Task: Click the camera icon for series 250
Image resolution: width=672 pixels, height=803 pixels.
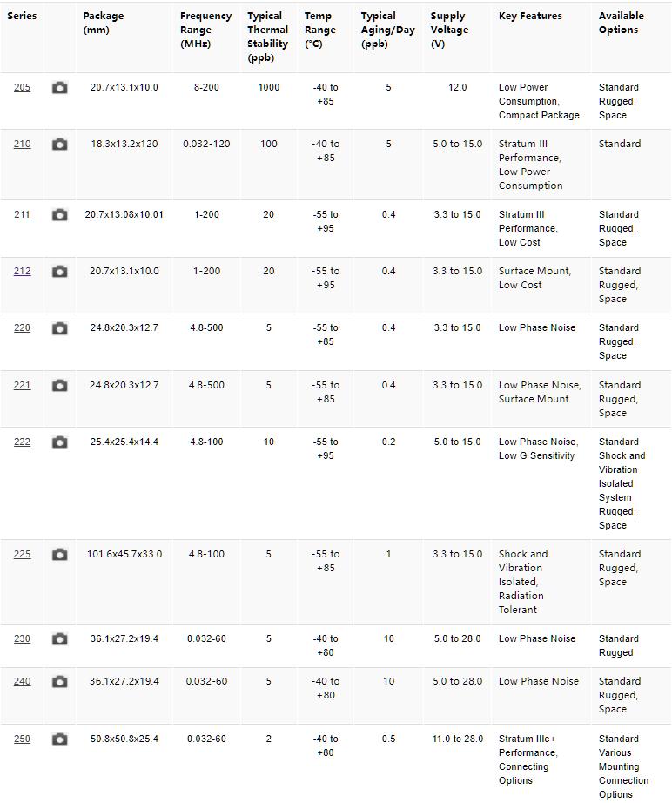Action: pyautogui.click(x=59, y=739)
